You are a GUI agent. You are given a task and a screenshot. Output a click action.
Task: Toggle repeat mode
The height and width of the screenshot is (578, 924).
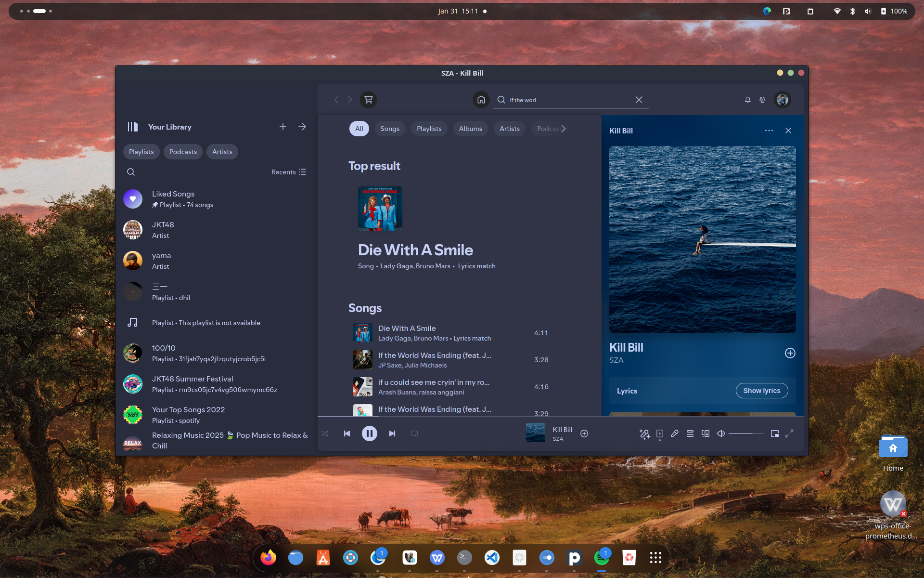414,433
